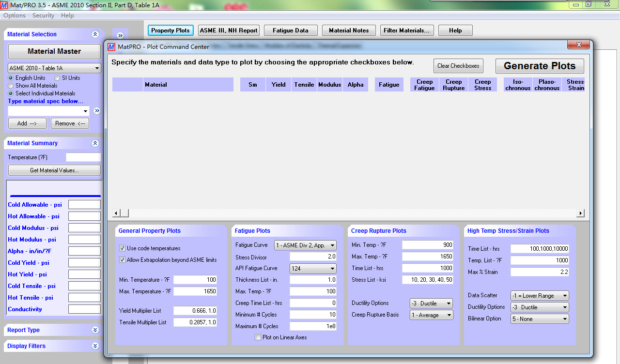Click General Property Min. Temperature field

[x=195, y=280]
